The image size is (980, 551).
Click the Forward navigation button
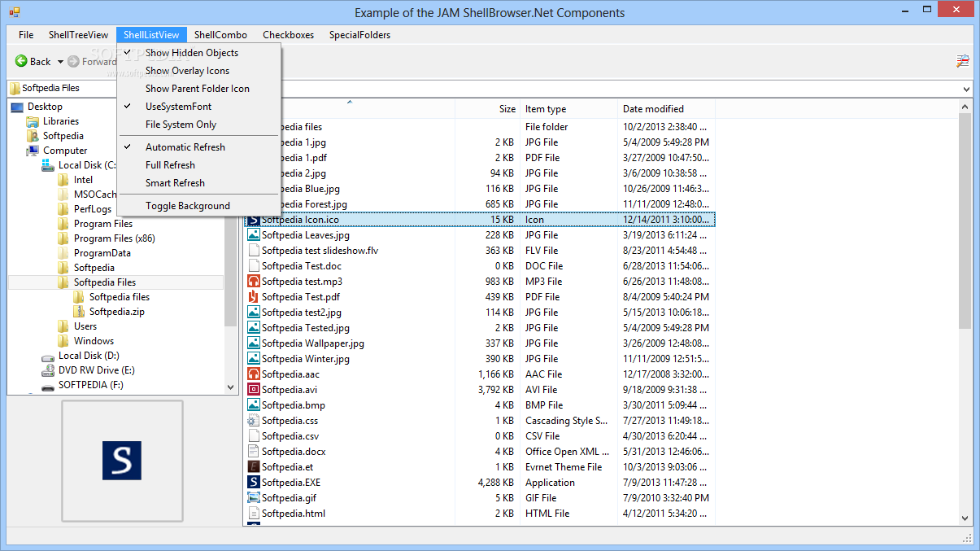tap(92, 61)
